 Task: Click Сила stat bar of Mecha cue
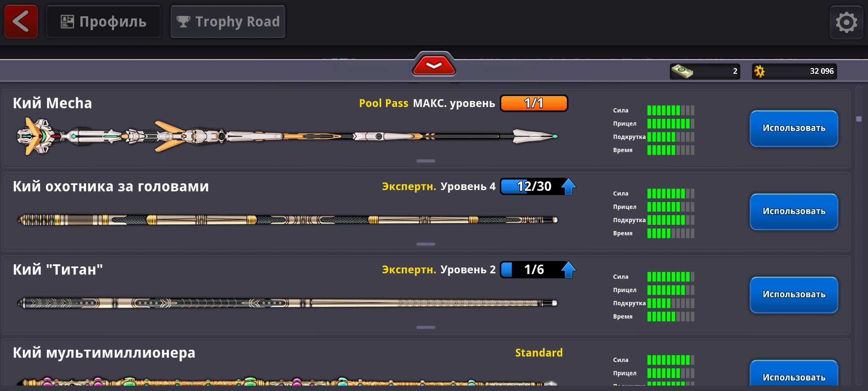pos(671,110)
